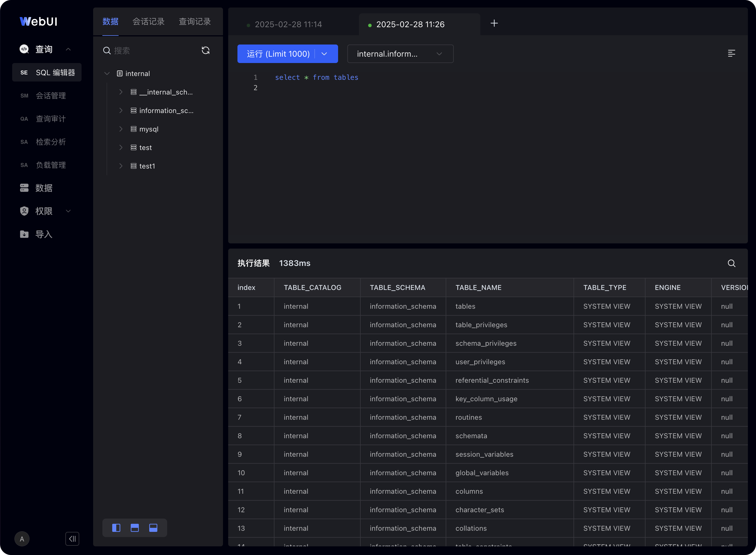
Task: Select the internal catalog in the tree
Action: click(x=137, y=74)
